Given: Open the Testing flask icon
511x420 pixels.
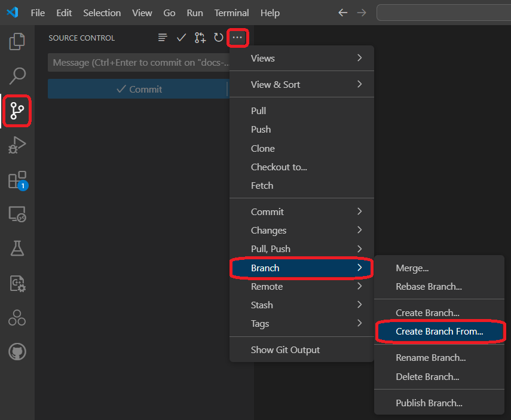Looking at the screenshot, I should click(17, 249).
